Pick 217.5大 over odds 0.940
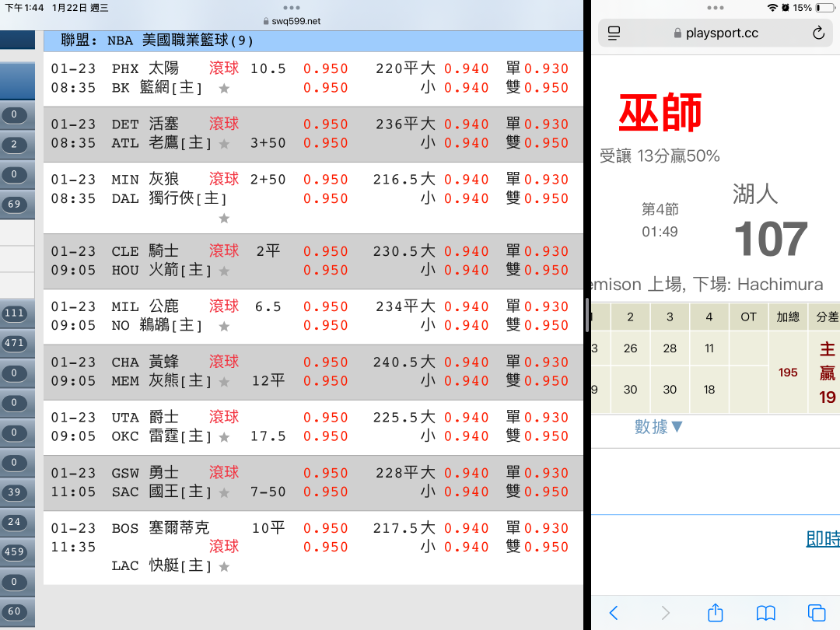The height and width of the screenshot is (630, 840). (467, 528)
